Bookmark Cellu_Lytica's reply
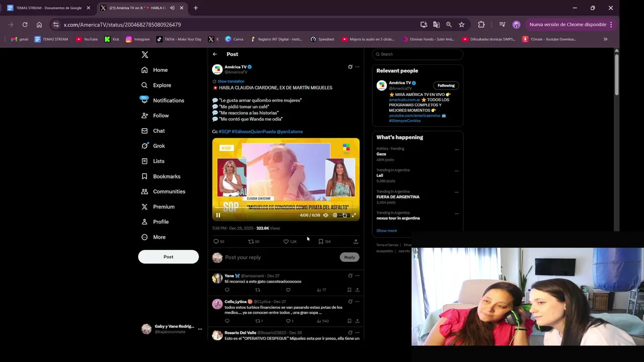 [x=349, y=321]
